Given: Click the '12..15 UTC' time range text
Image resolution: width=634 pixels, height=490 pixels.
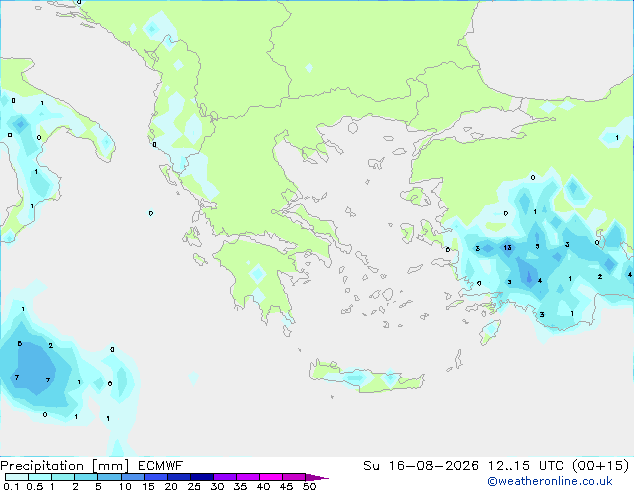Looking at the screenshot, I should click(527, 466).
